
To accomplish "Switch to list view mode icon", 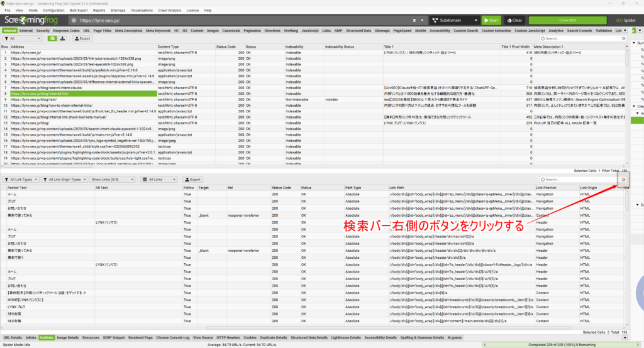I will 52,38.
